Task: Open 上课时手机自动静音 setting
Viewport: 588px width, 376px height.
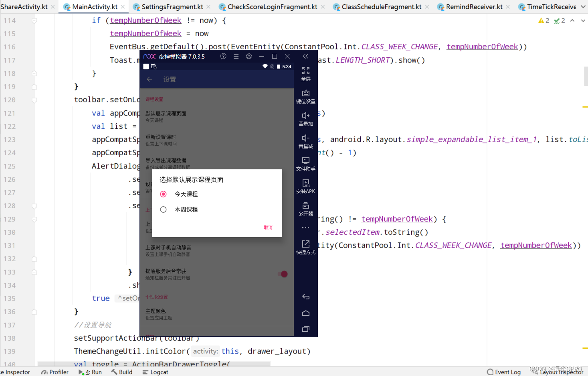Action: coord(217,251)
